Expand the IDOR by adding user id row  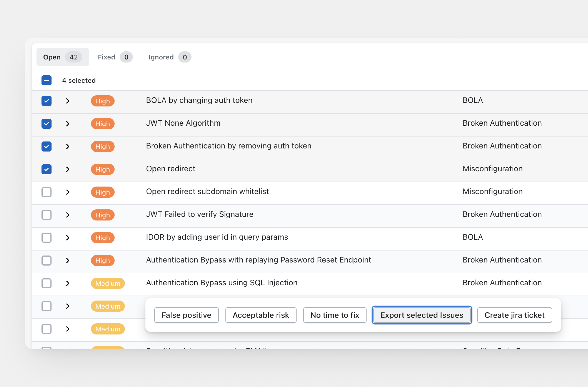coord(68,238)
